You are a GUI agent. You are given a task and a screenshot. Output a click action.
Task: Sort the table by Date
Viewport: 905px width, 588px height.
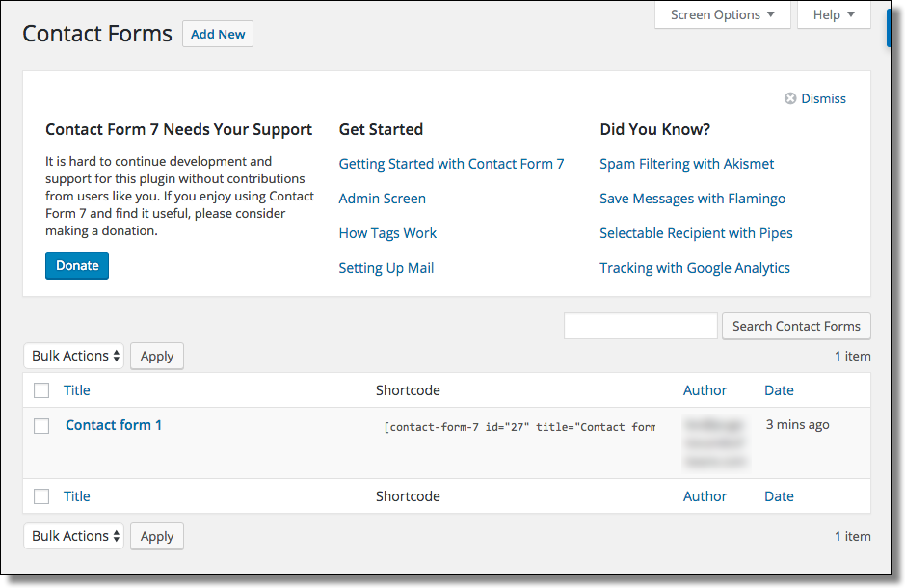[x=778, y=389]
